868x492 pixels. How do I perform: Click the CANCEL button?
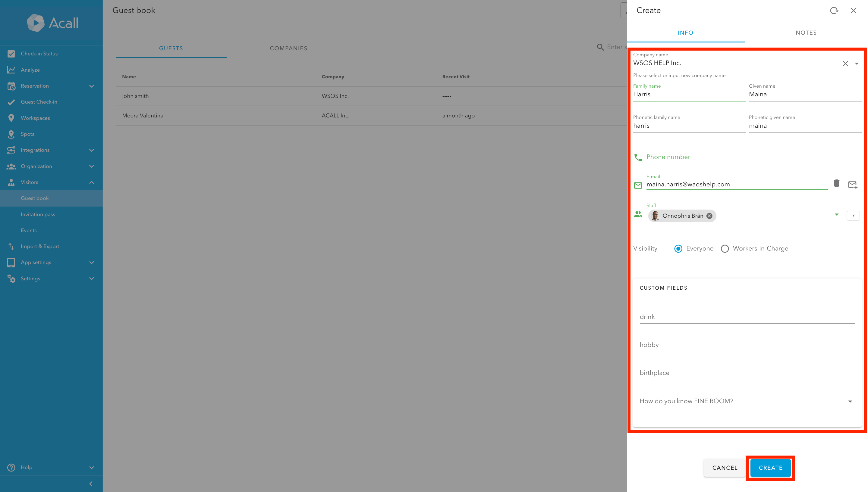[x=725, y=468]
